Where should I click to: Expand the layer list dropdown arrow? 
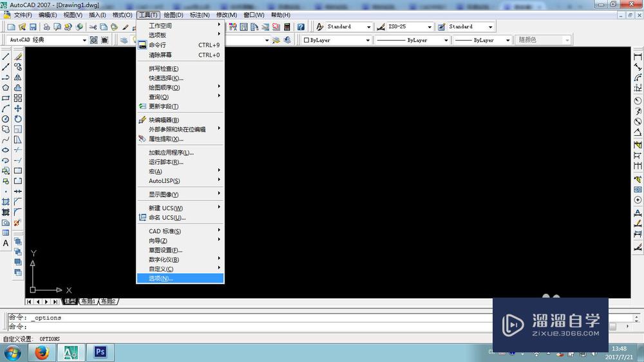tap(267, 41)
